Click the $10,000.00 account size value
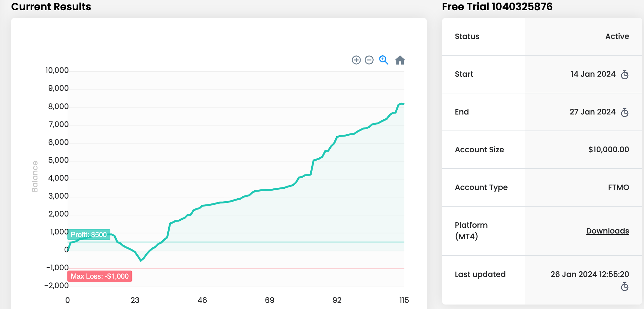The height and width of the screenshot is (309, 644). coord(609,150)
